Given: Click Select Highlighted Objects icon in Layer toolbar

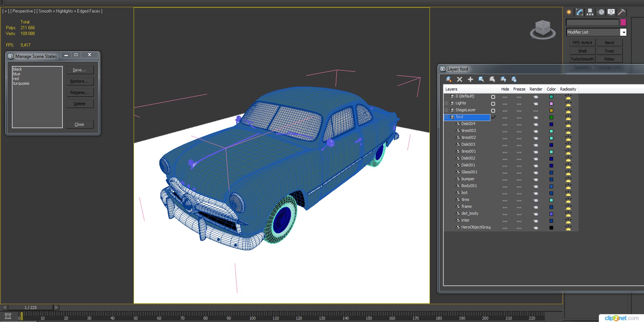Looking at the screenshot, I should (481, 79).
